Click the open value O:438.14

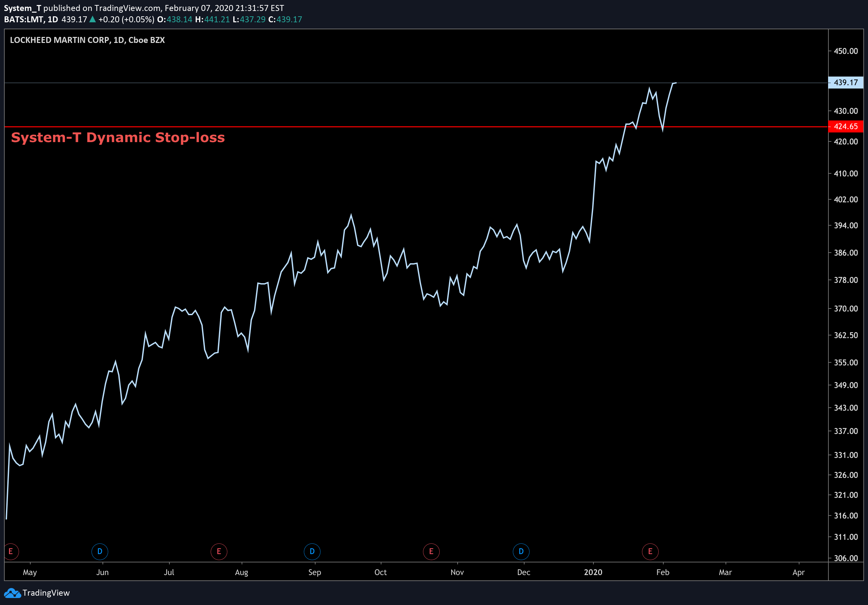175,19
